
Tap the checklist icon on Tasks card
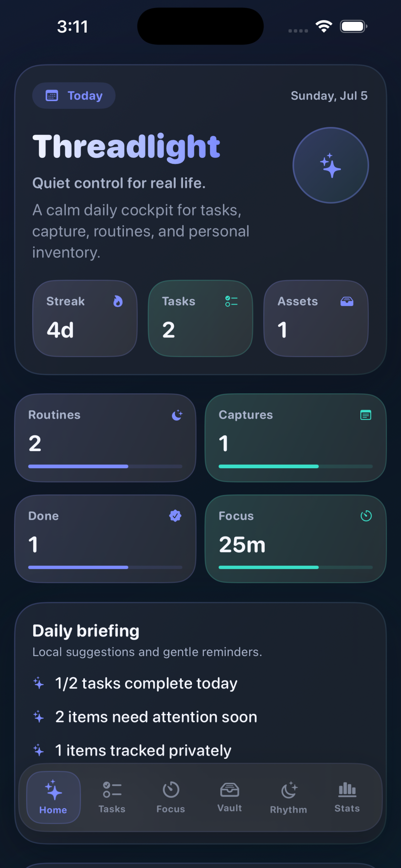click(231, 301)
